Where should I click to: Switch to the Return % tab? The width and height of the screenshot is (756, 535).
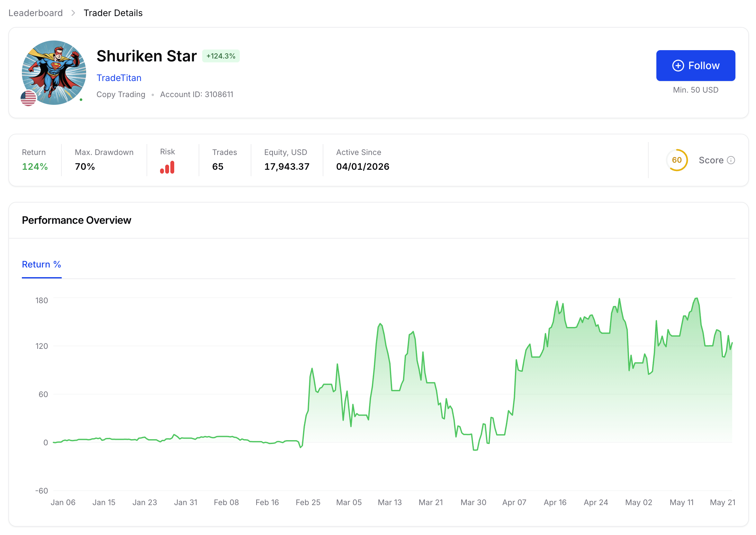point(41,265)
